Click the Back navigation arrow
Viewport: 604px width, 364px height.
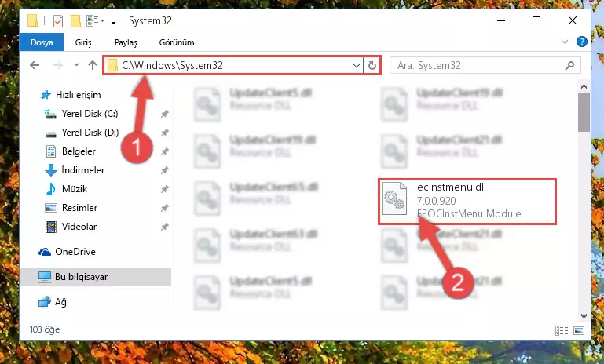point(35,65)
